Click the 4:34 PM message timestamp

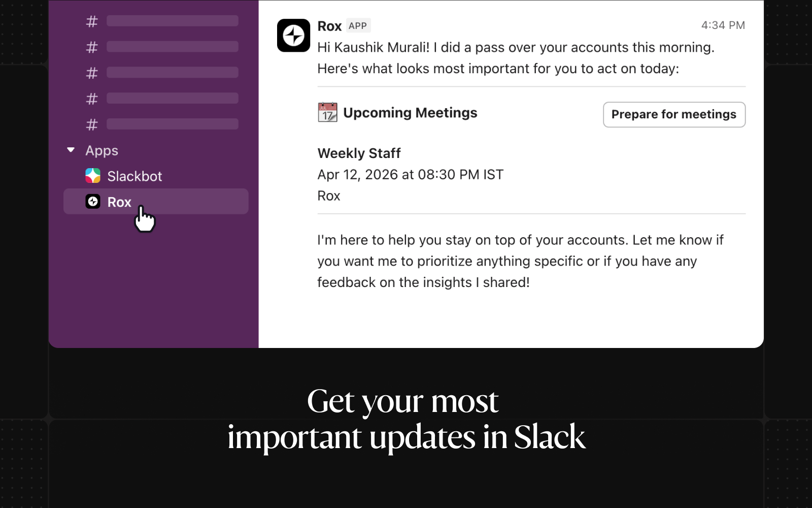(x=723, y=25)
